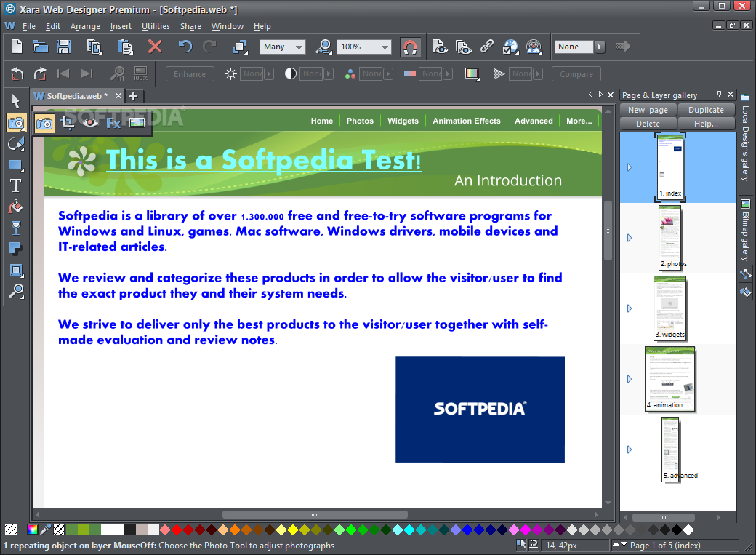Viewport: 756px width, 555px height.
Task: Select the Text tool
Action: coord(15,185)
